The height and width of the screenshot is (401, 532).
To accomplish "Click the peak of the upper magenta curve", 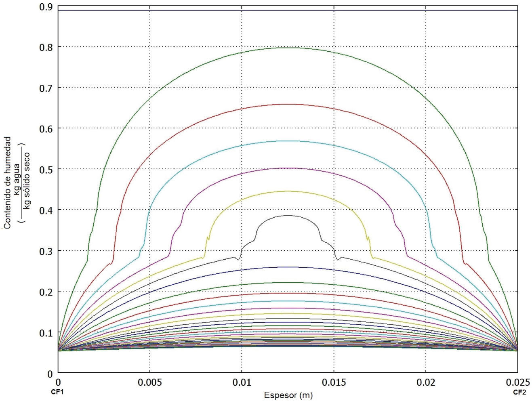I will [x=288, y=168].
